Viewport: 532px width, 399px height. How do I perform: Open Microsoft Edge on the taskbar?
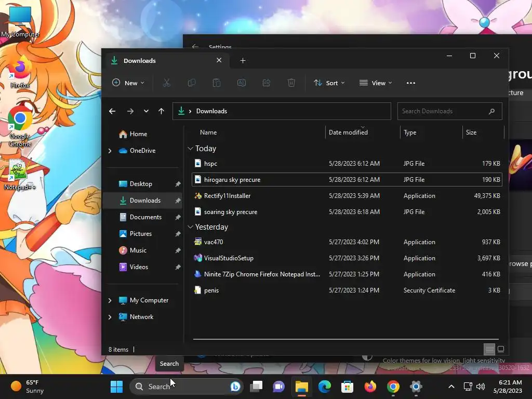(324, 387)
